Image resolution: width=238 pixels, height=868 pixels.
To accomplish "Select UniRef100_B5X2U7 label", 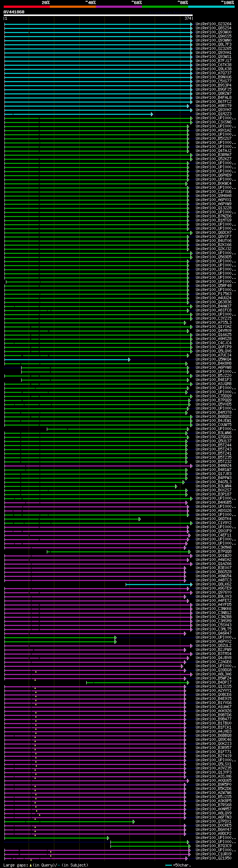I will click(213, 138).
